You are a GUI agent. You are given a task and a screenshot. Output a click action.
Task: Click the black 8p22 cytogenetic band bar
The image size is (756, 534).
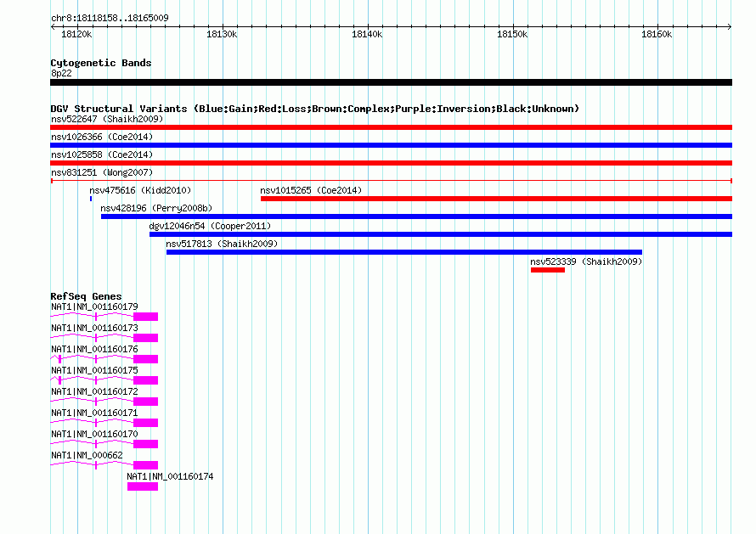[x=391, y=82]
